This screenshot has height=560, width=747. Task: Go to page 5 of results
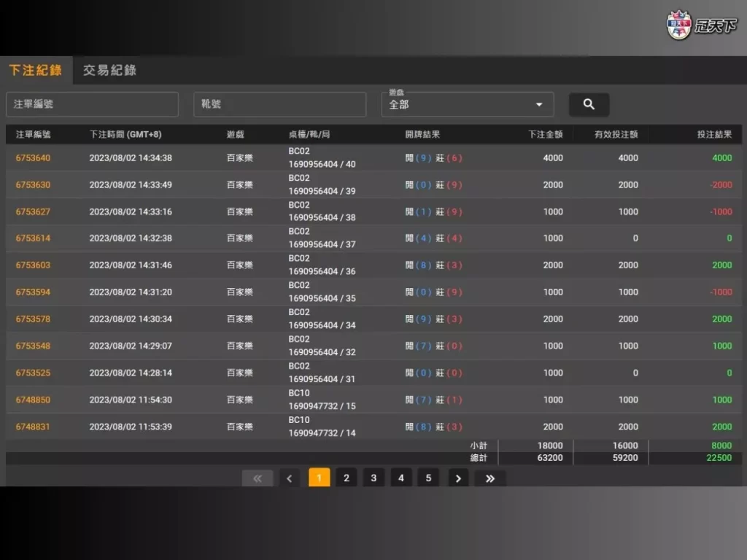[x=428, y=478]
